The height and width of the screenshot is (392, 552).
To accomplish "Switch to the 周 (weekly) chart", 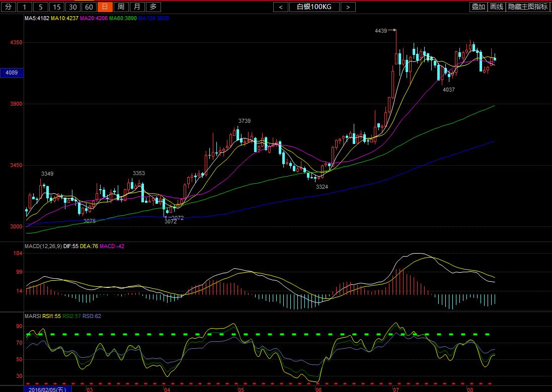I will coord(121,7).
